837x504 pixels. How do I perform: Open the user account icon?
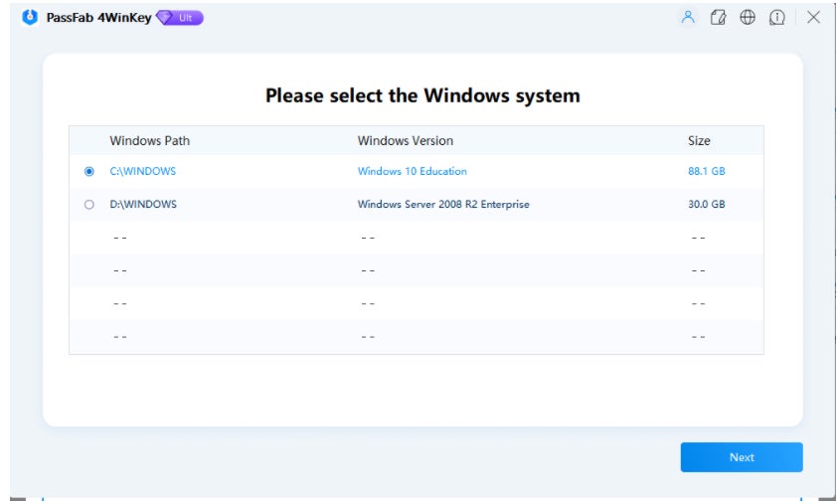[x=688, y=17]
